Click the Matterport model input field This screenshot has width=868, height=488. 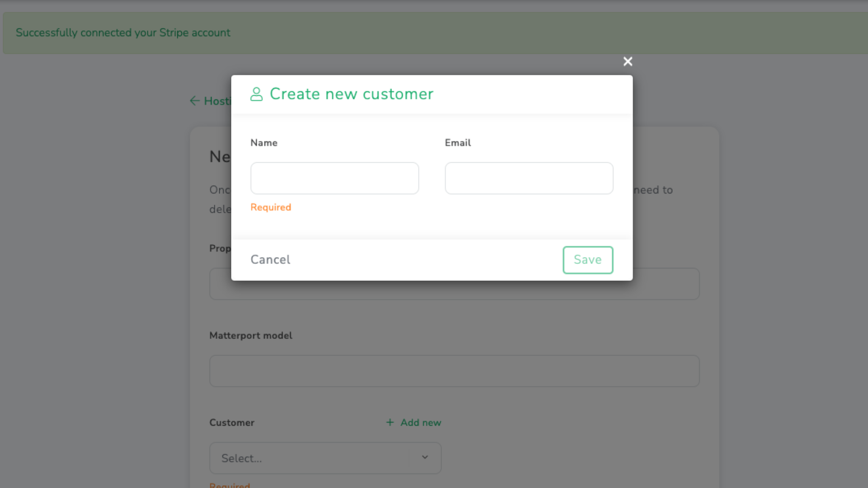pyautogui.click(x=454, y=371)
